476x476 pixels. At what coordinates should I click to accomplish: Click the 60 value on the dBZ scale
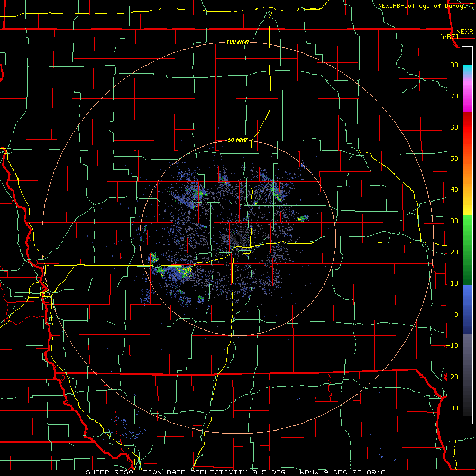(454, 127)
